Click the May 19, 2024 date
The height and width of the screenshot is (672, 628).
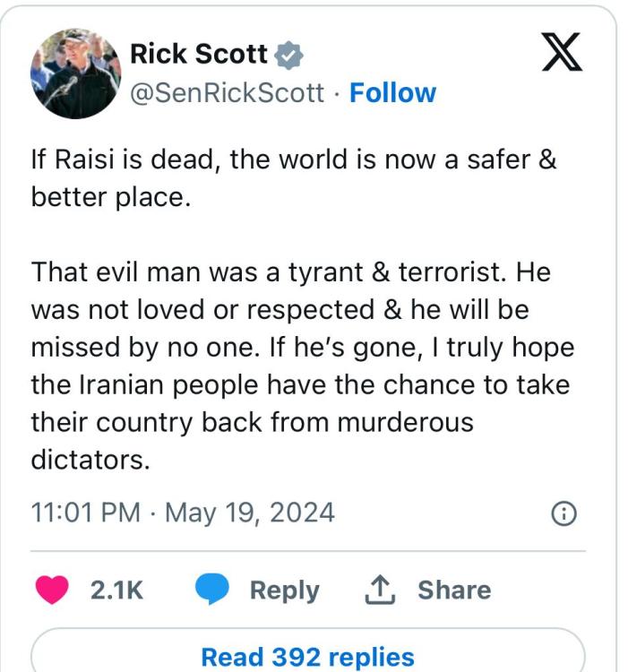pos(250,513)
